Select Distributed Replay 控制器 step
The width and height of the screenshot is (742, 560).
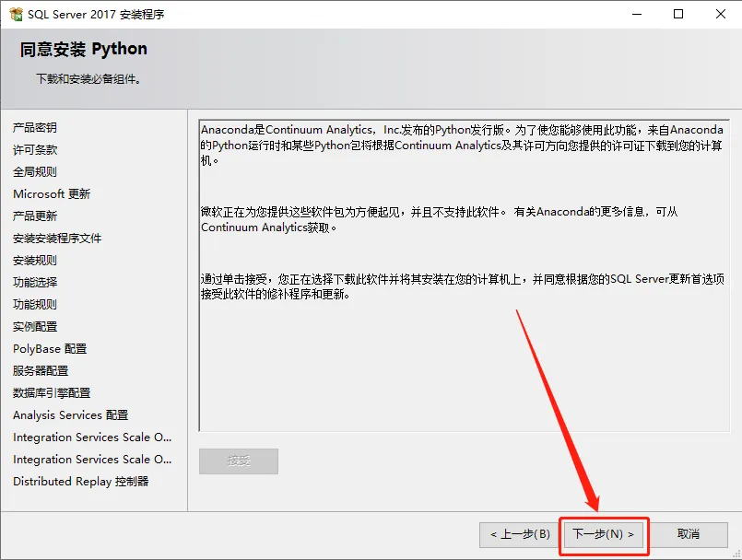pyautogui.click(x=81, y=482)
